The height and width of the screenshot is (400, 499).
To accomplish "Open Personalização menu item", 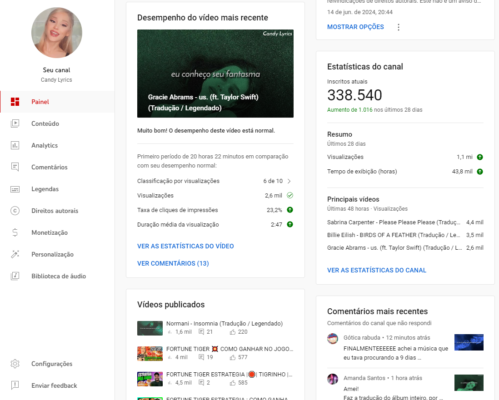I will point(57,254).
